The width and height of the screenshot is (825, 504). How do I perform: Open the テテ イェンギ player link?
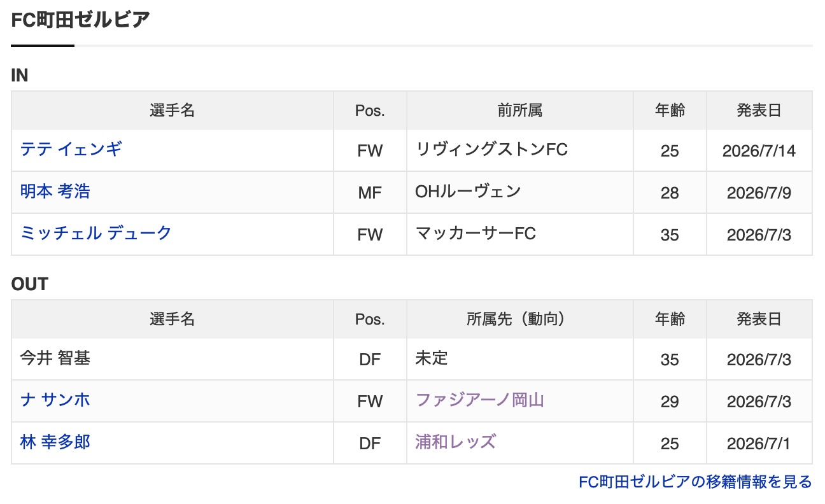click(71, 150)
